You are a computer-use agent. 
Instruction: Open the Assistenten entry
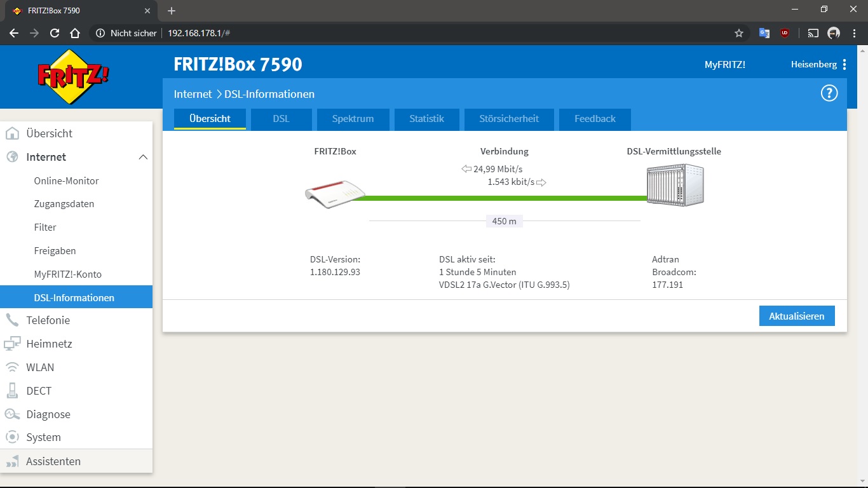[53, 461]
